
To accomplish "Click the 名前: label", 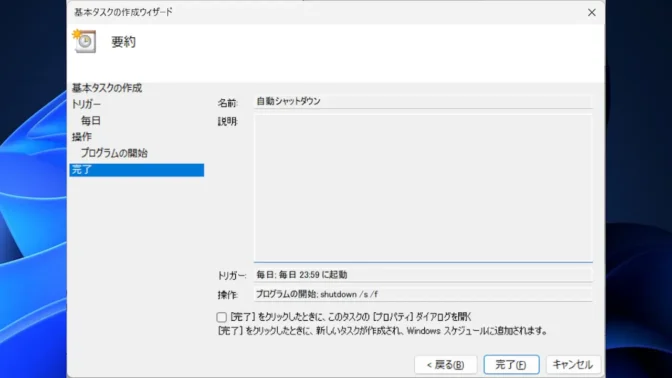I will point(227,103).
